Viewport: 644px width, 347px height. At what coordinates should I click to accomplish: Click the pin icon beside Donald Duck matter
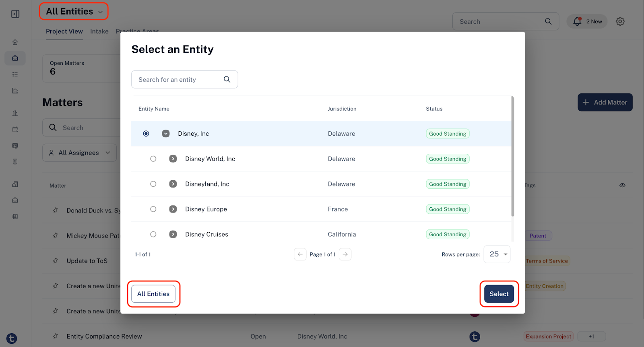point(56,210)
